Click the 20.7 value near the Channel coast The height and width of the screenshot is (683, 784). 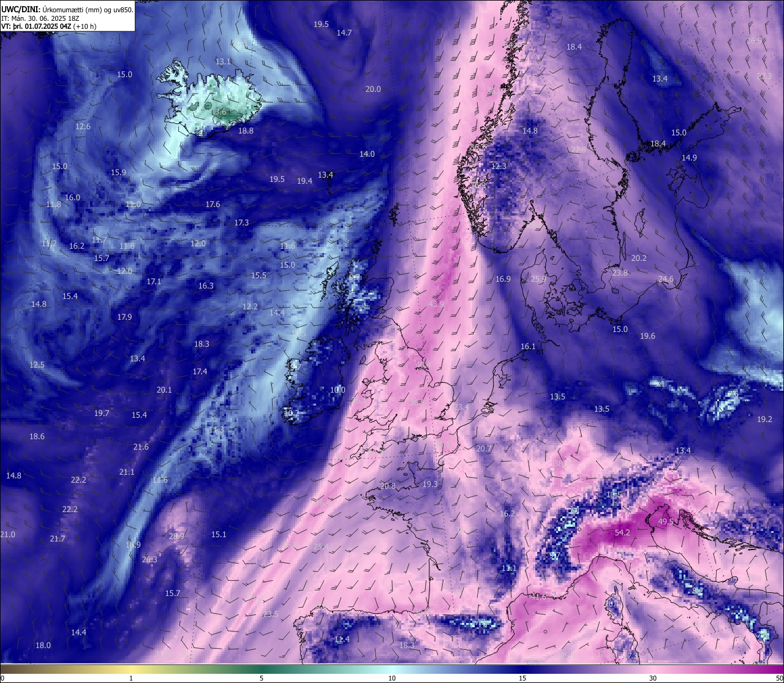coord(484,448)
